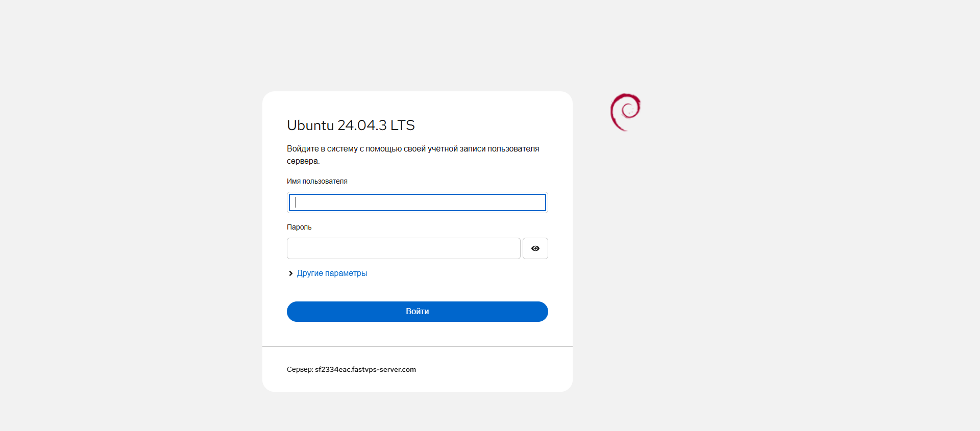This screenshot has height=431, width=980.
Task: Place the cursor in the username box
Action: pyautogui.click(x=417, y=202)
